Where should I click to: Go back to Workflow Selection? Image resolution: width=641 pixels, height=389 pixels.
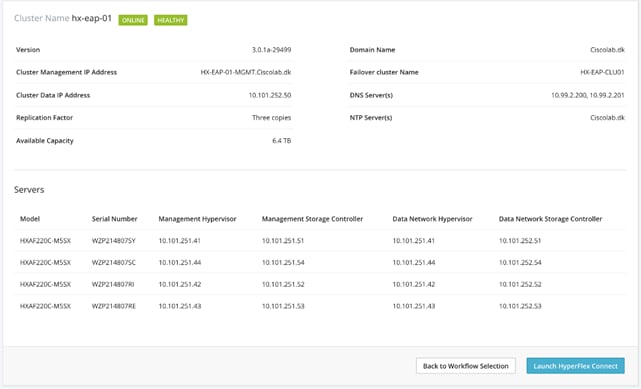(466, 366)
